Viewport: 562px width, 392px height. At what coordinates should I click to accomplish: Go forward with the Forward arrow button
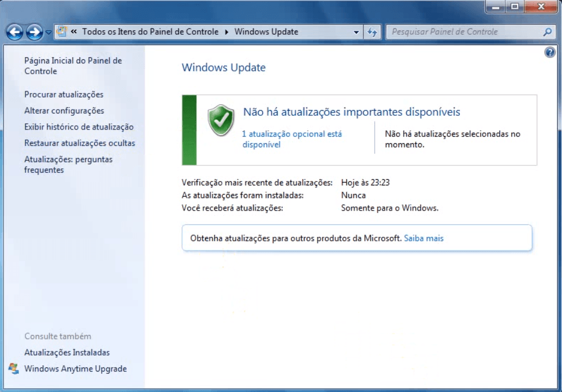[34, 32]
